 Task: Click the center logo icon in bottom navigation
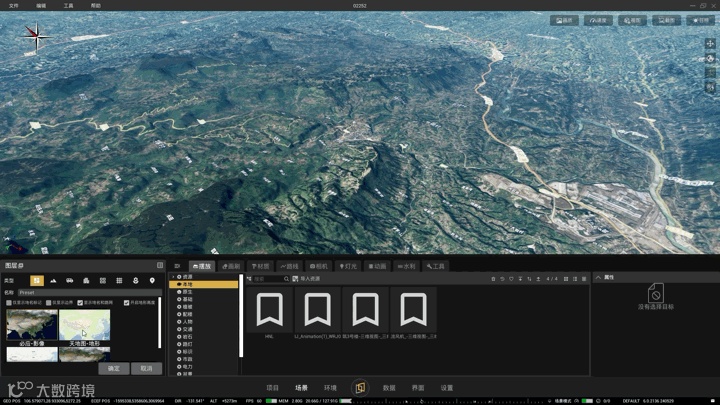[360, 388]
